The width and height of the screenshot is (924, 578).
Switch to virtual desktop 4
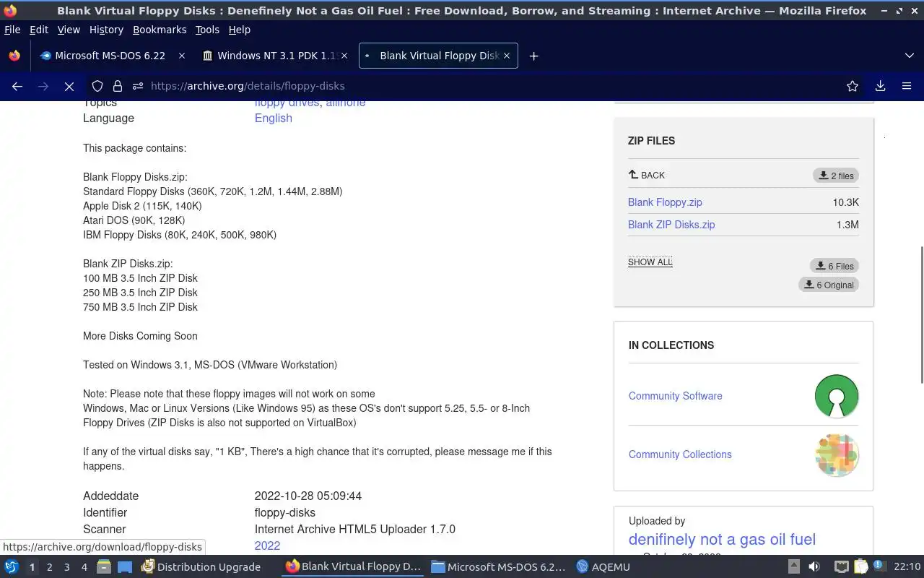pyautogui.click(x=84, y=567)
